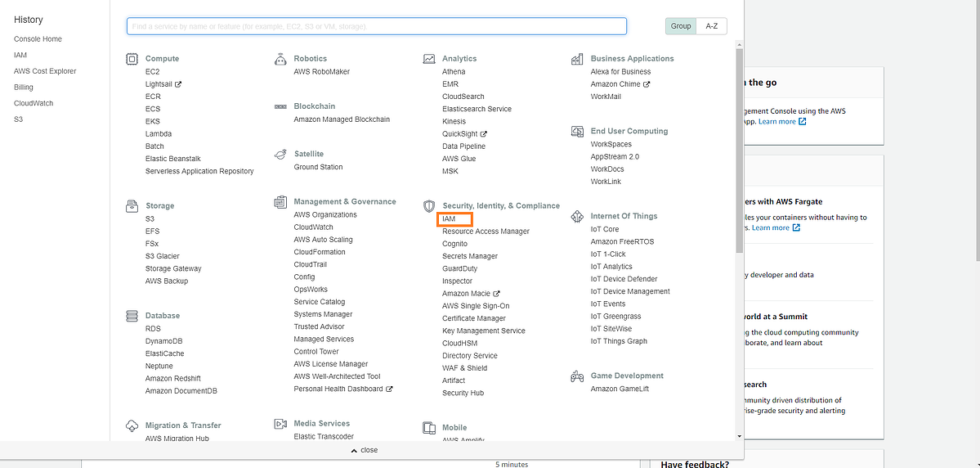Switch services view to A-Z
This screenshot has height=468, width=980.
pos(711,26)
